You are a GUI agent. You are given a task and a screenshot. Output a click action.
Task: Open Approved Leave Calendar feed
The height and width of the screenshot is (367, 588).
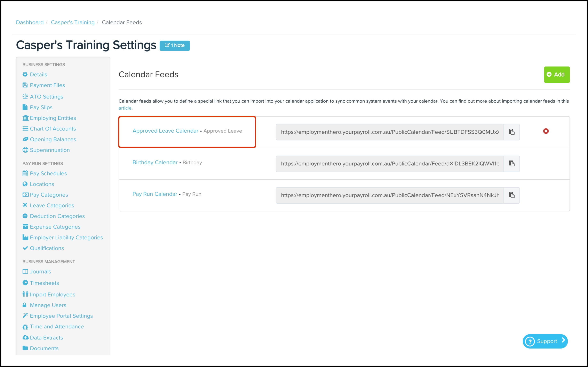coord(165,131)
